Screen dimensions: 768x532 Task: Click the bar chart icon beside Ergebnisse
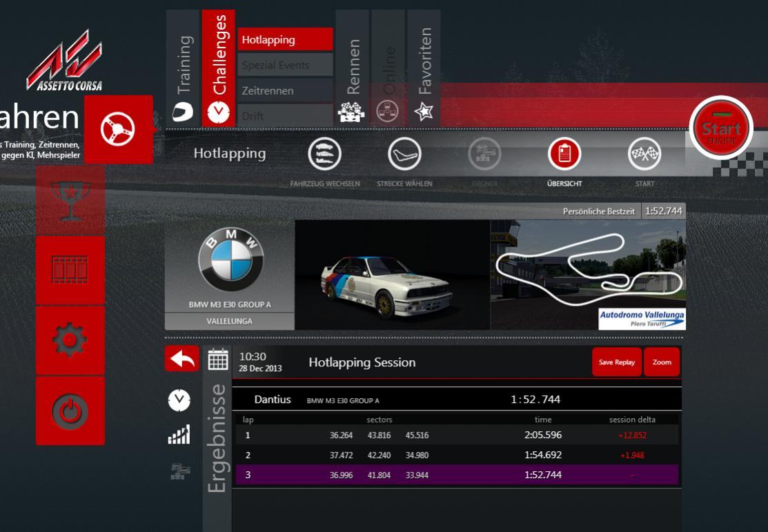tap(179, 435)
